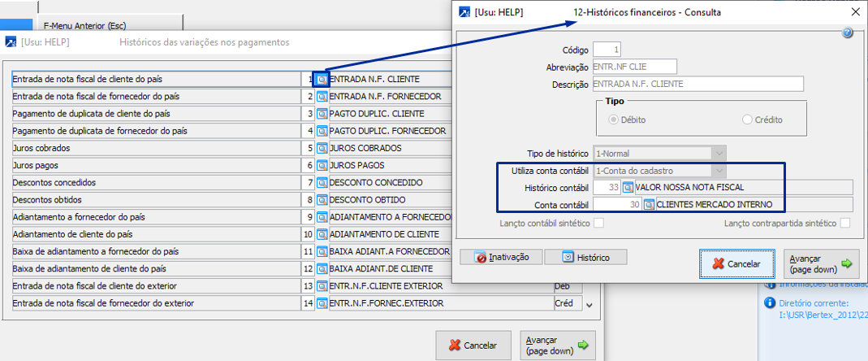Click Cancelar in the variações nos pagamentos window
868x361 pixels.
(473, 346)
